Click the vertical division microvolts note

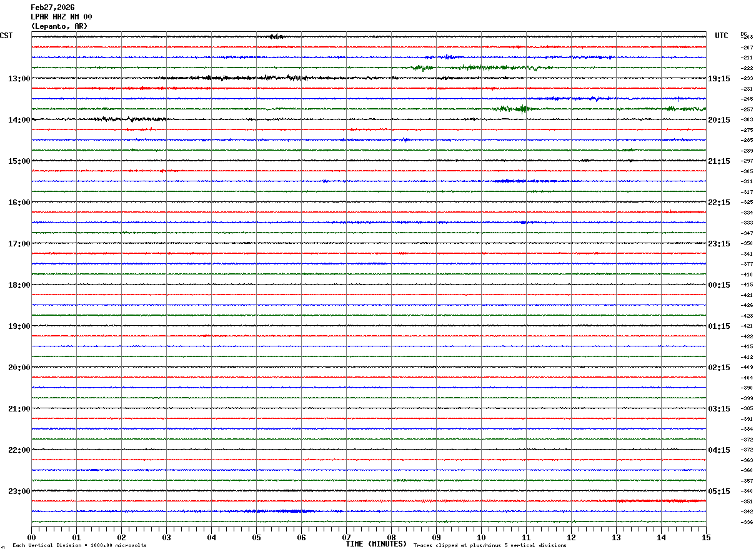click(79, 546)
